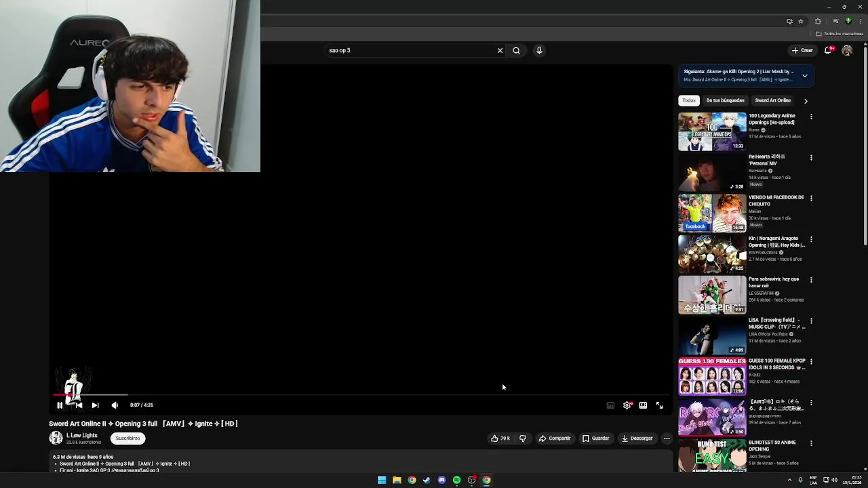This screenshot has width=868, height=488.
Task: Open '100 Legendary Anime Openings' thumbnail
Action: tap(712, 131)
